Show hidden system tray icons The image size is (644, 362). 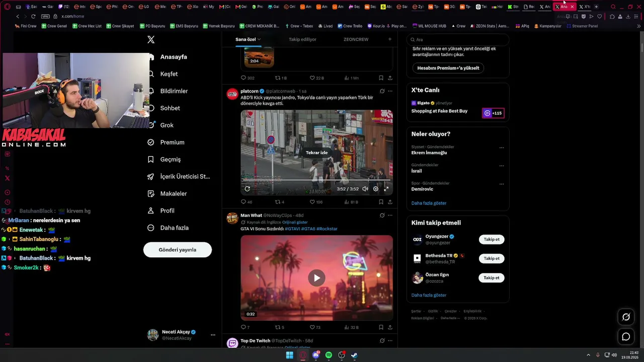[x=588, y=355]
